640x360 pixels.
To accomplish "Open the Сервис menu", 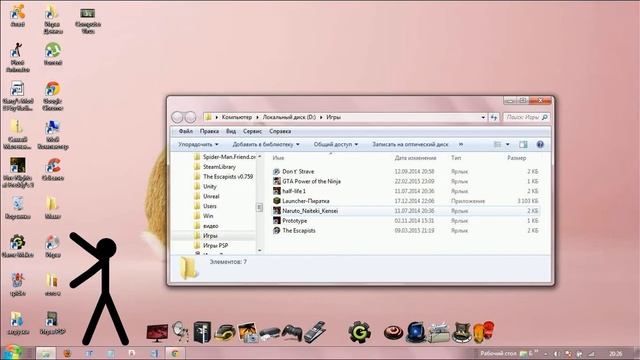I will tap(252, 131).
